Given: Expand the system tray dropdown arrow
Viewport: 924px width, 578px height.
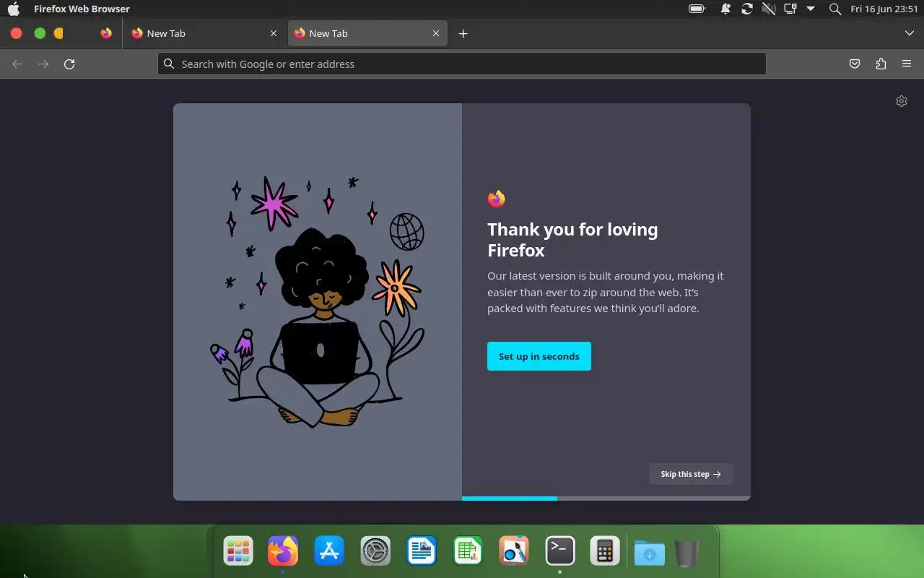Looking at the screenshot, I should (x=811, y=9).
